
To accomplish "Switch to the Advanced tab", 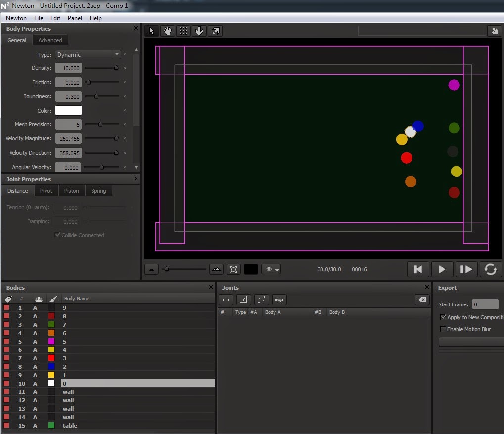I will (x=50, y=40).
